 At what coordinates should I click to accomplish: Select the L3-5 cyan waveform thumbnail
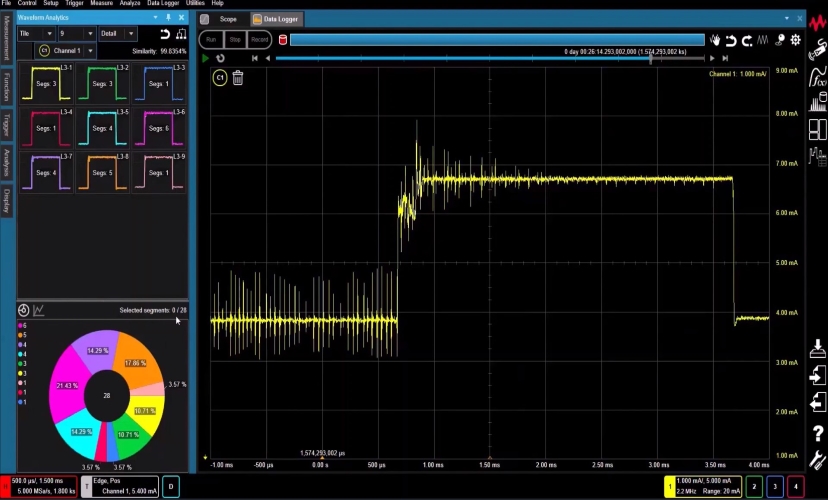coord(102,128)
